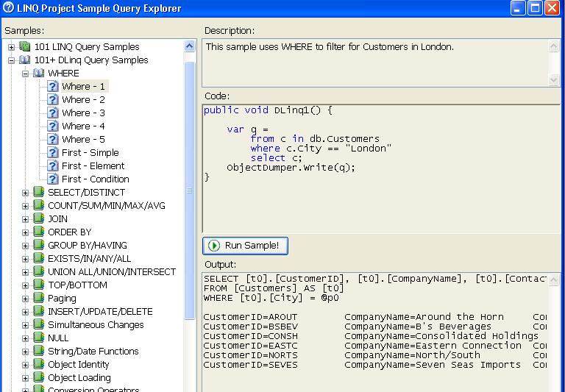The image size is (565, 392).
Task: Expand the ORDER BY folder
Action: pyautogui.click(x=25, y=232)
